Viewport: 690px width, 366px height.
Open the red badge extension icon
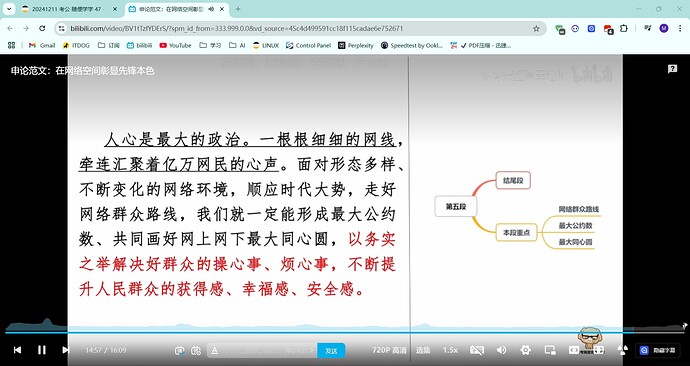(608, 29)
